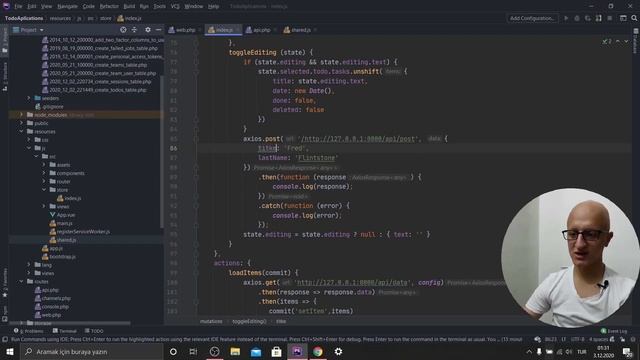Open Event Log in status bar
Screen dimensions: 640x360
click(614, 331)
